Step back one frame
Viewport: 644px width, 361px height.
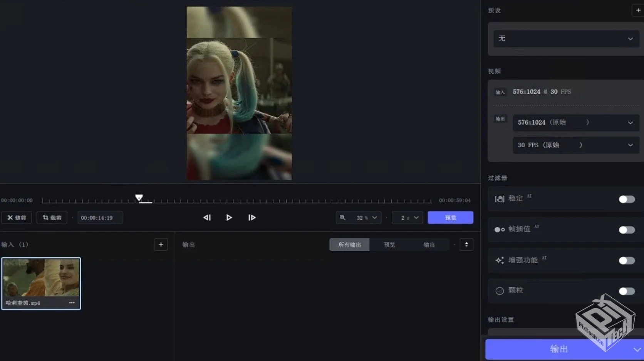click(x=207, y=218)
